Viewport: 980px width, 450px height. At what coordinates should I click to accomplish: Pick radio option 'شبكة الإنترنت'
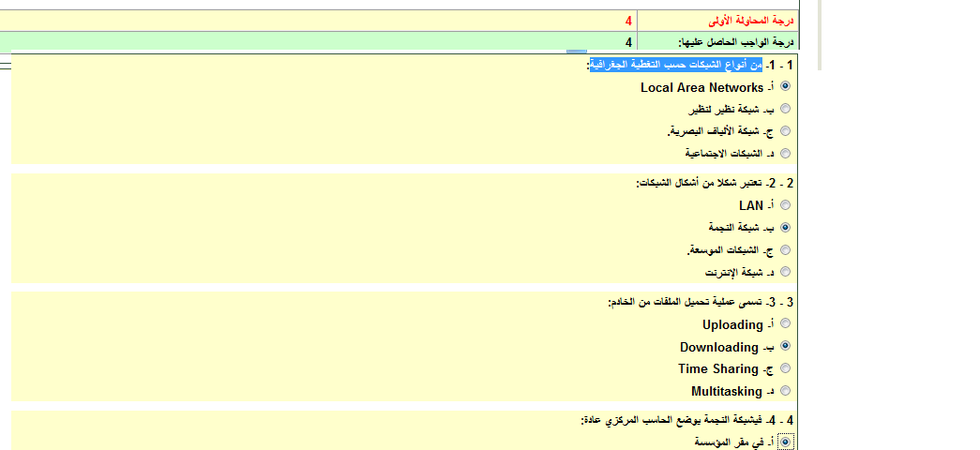785,271
